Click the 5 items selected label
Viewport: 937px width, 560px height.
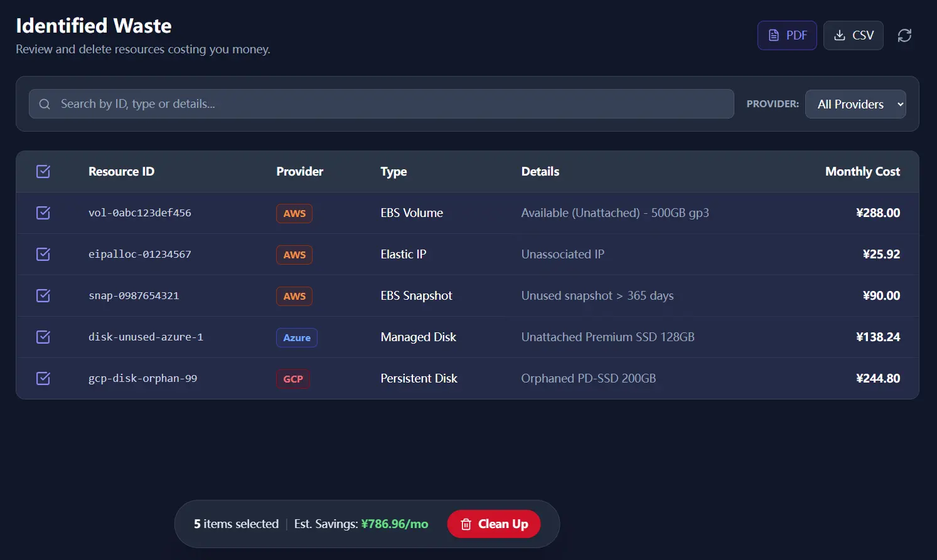(x=236, y=524)
